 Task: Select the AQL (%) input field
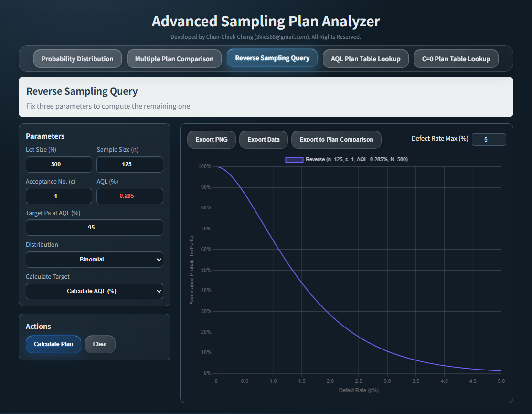[129, 196]
